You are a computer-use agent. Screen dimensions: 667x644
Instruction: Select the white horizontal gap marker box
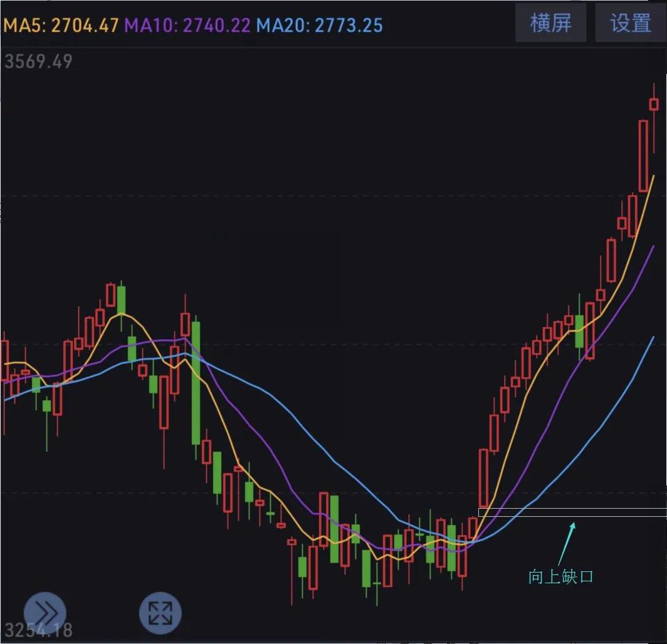[x=572, y=512]
